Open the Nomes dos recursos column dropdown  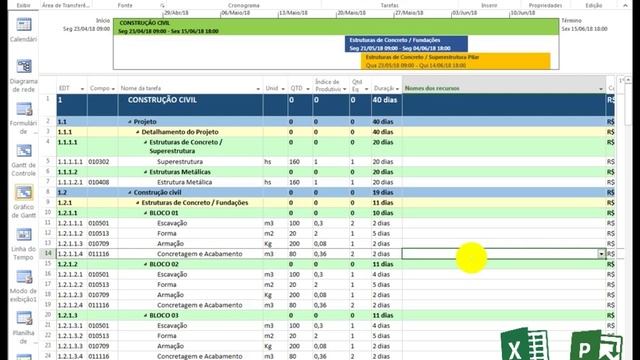[601, 89]
